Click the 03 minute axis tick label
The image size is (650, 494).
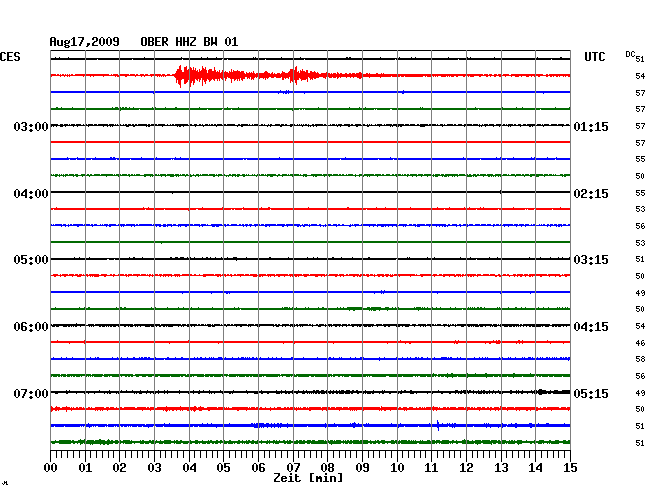click(154, 468)
